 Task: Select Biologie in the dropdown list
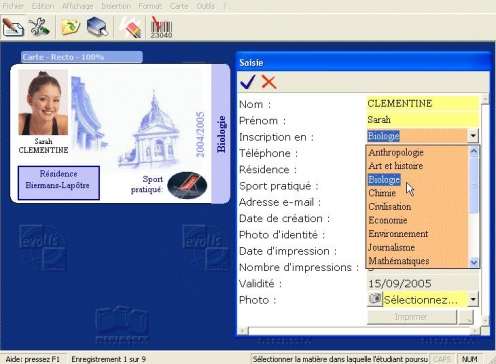[384, 180]
